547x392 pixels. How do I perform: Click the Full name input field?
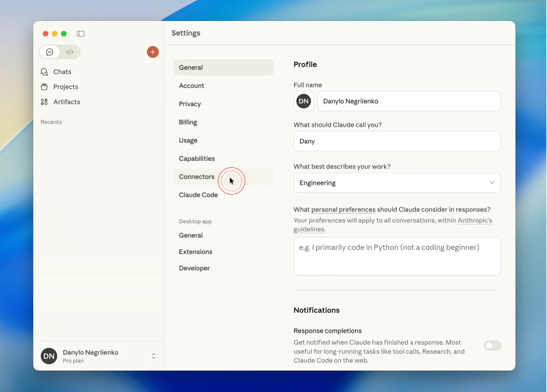point(408,101)
